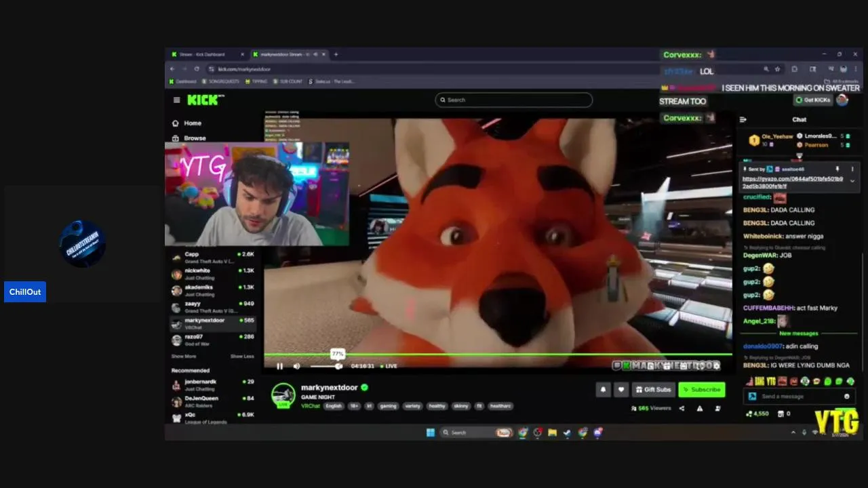Open Capp's channel in sidebar
The width and height of the screenshot is (868, 488).
coord(213,258)
